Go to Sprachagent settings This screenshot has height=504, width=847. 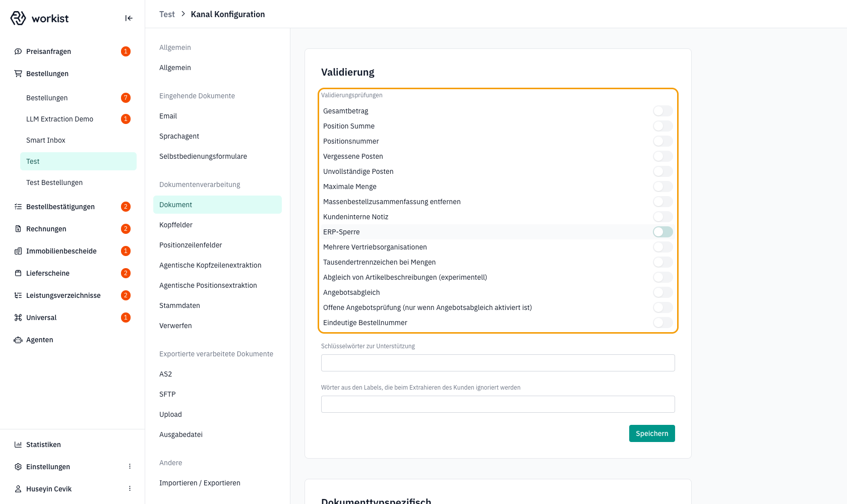point(217,136)
